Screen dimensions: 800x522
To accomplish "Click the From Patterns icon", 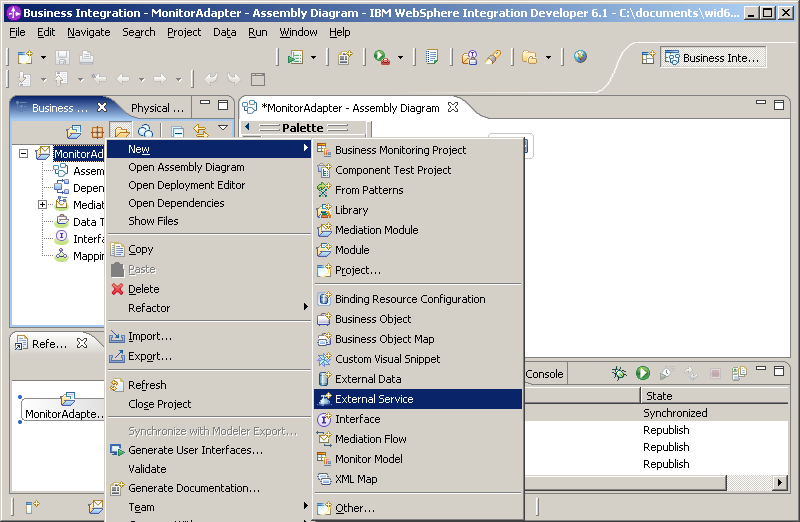I will 324,190.
